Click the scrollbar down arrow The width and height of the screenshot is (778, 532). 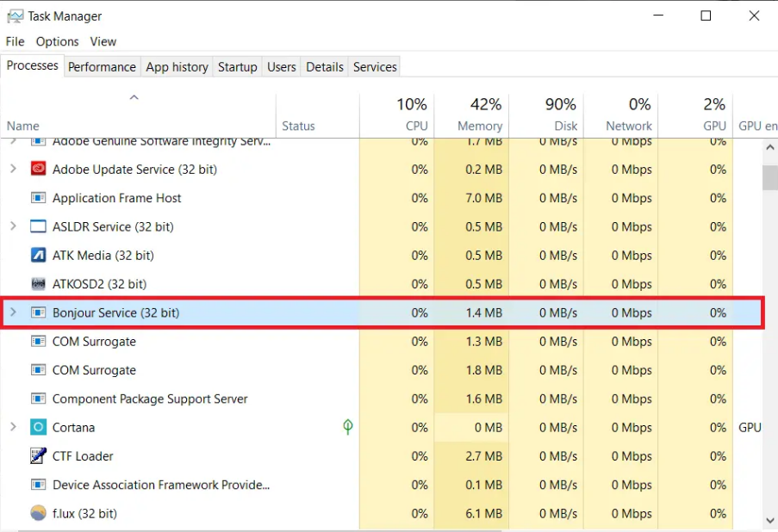pos(770,521)
